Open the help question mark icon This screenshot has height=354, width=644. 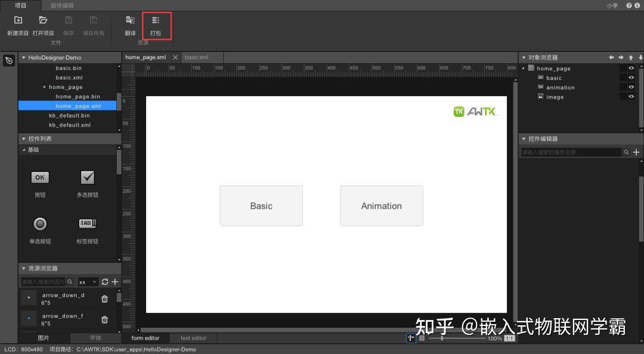pos(629,5)
